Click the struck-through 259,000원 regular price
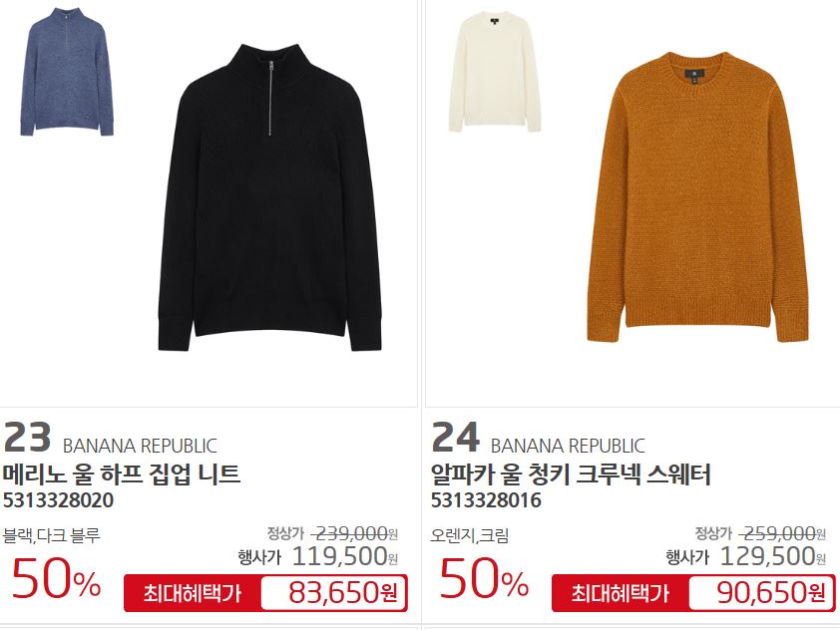This screenshot has height=630, width=840. (x=783, y=533)
